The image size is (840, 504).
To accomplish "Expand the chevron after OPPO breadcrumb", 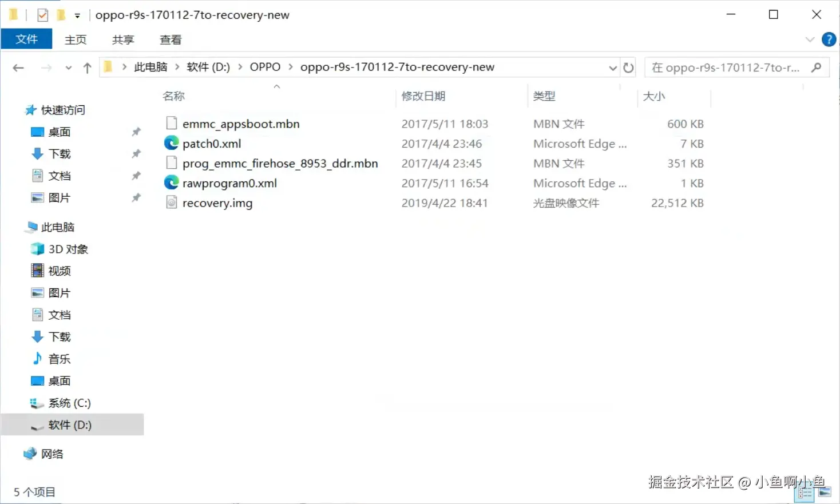I will click(291, 67).
